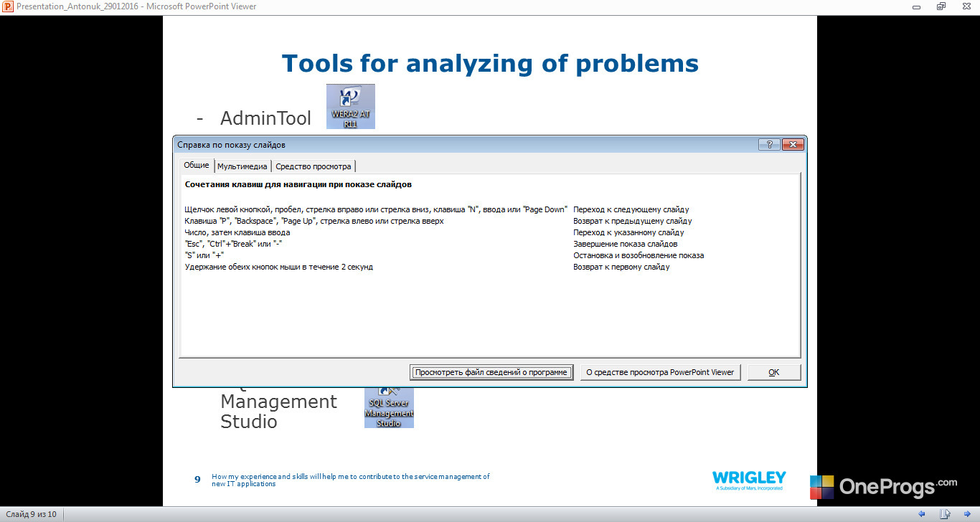Switch to the Мультимедиа tab
Screen dimensions: 980x522
click(242, 166)
